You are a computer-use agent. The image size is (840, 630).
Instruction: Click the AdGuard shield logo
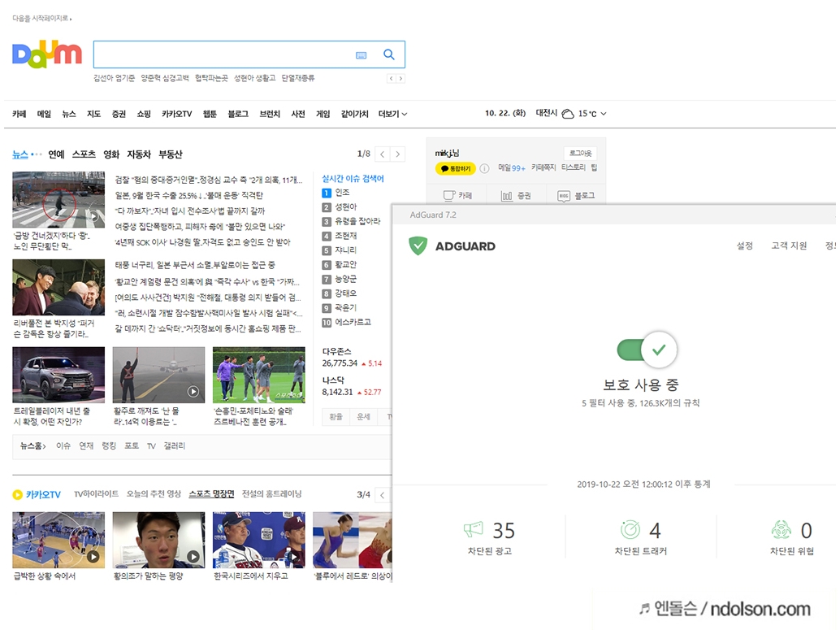pos(418,246)
